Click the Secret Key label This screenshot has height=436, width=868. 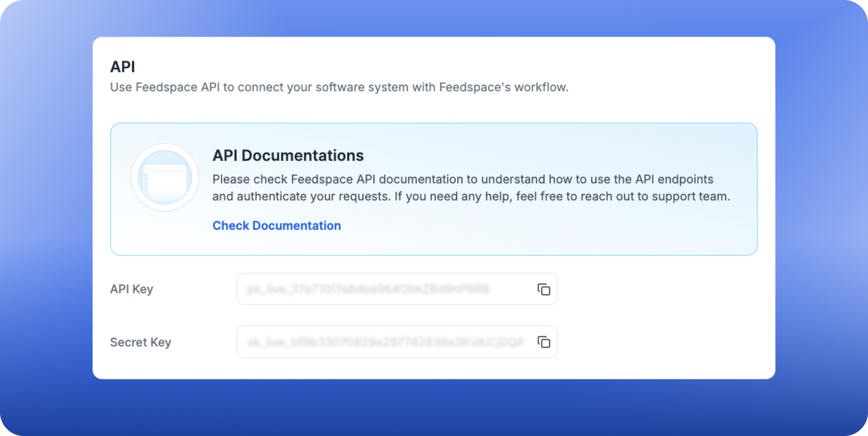140,342
